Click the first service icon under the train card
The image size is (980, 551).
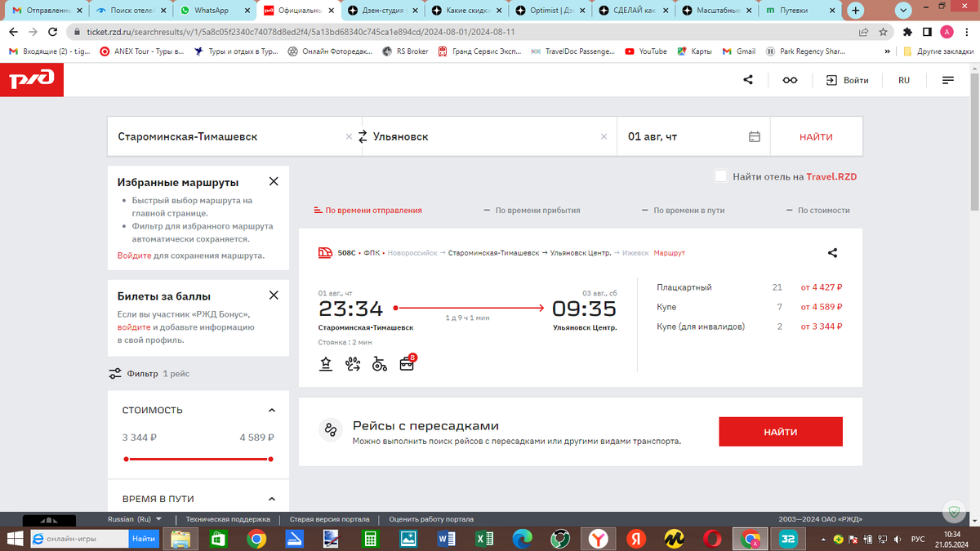(x=326, y=364)
